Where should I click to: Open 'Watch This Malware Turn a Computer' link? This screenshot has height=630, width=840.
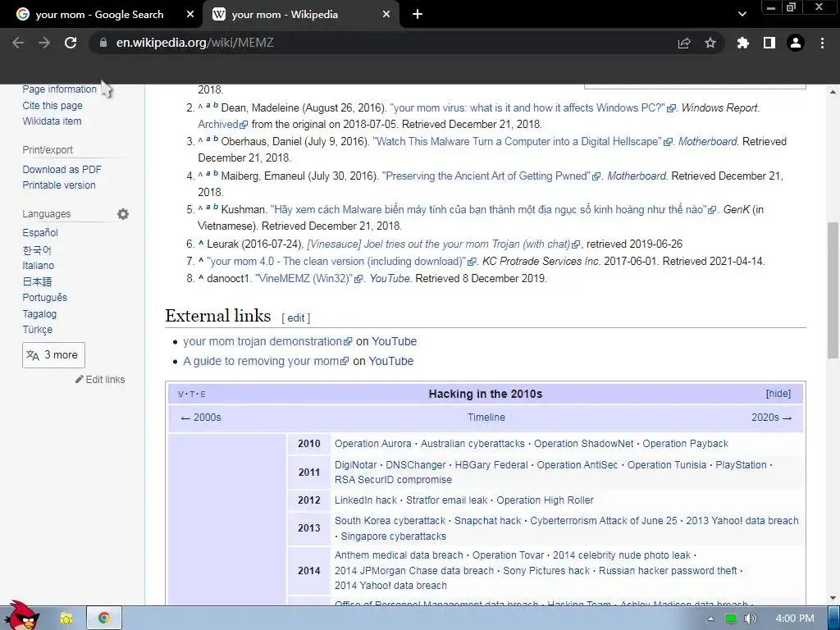point(523,141)
